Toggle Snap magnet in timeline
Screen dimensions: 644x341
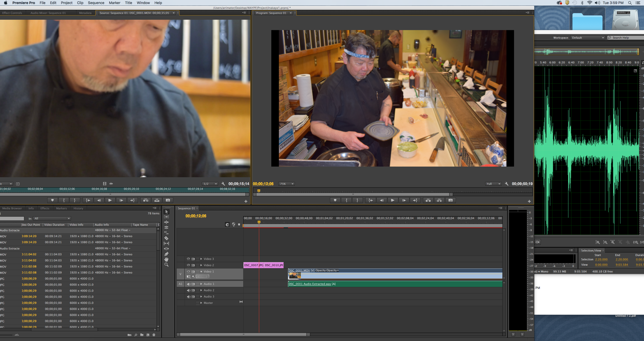227,225
